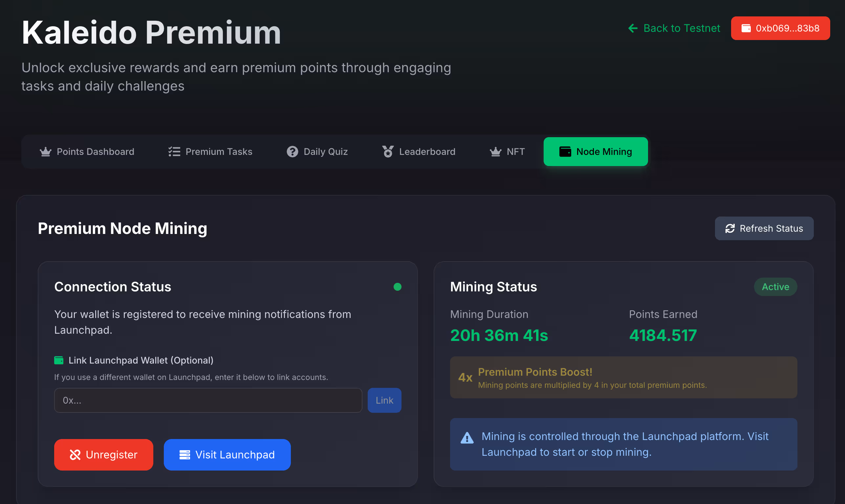The image size is (845, 504).
Task: Click the green connection status indicator dot
Action: [397, 287]
